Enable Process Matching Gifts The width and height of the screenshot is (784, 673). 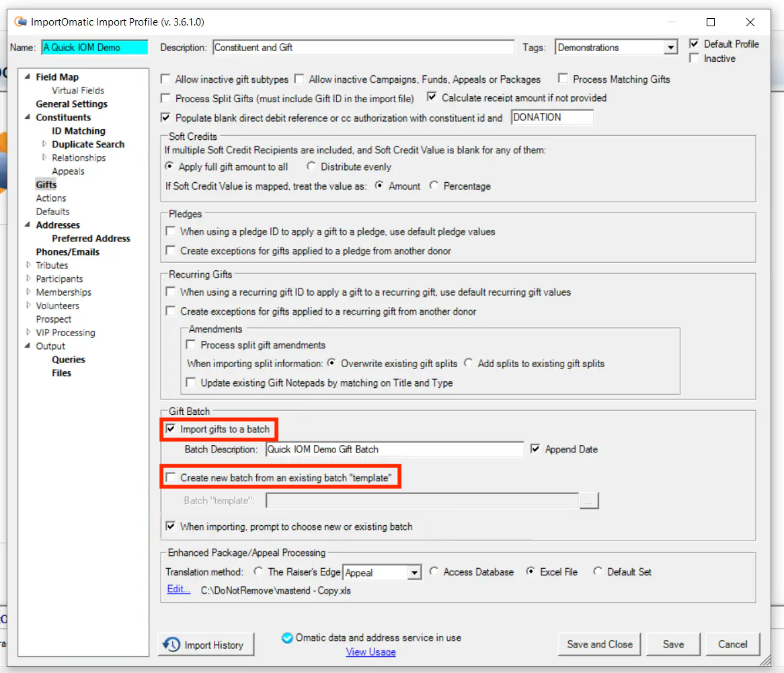point(563,79)
